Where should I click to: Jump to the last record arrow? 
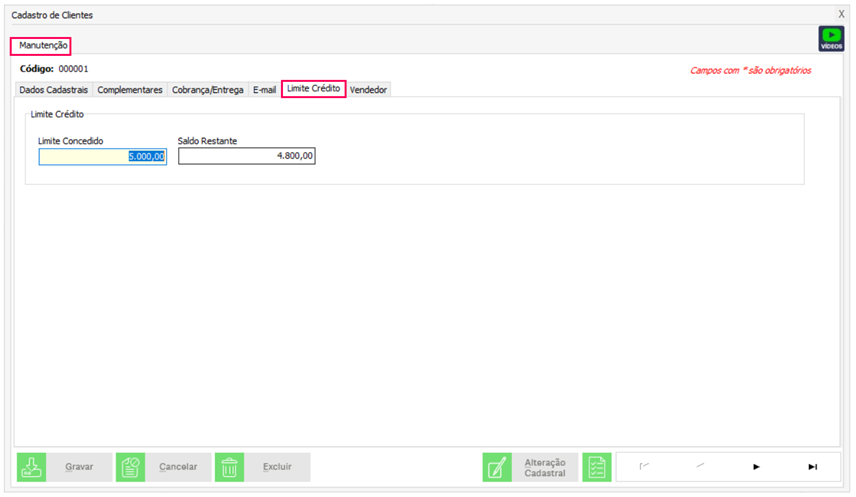[x=812, y=467]
